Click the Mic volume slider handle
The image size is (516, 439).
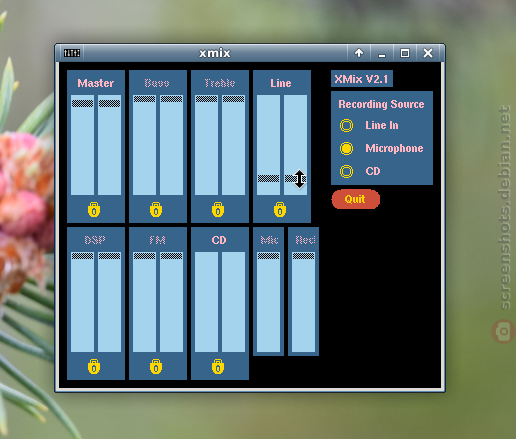[x=269, y=256]
